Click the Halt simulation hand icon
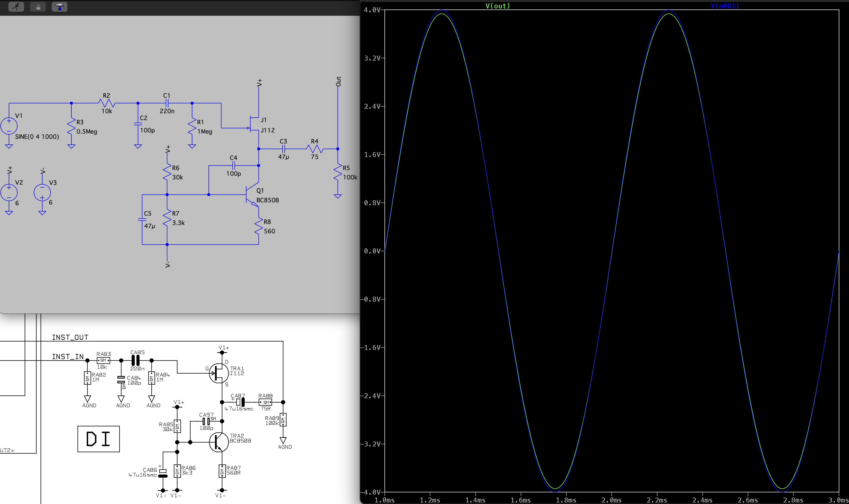The image size is (849, 504). pos(38,6)
